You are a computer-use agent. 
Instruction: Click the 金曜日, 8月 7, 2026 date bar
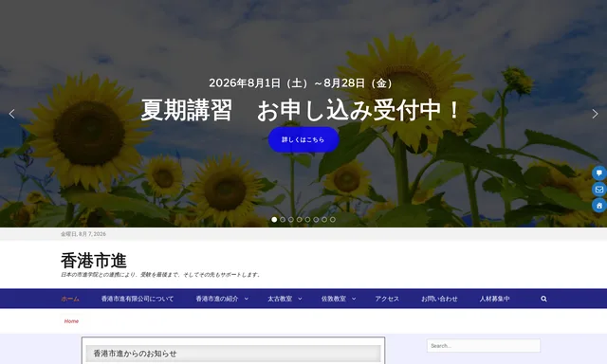tap(83, 234)
